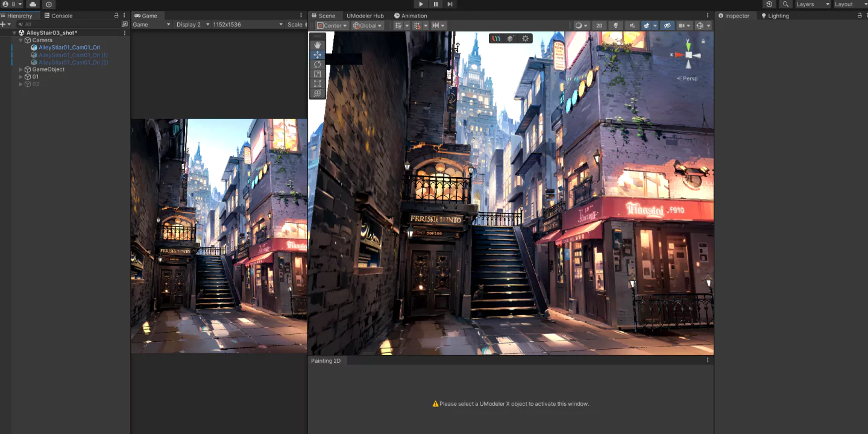Switch to the Lighting tab
Viewport: 868px width, 434px height.
[x=775, y=16]
